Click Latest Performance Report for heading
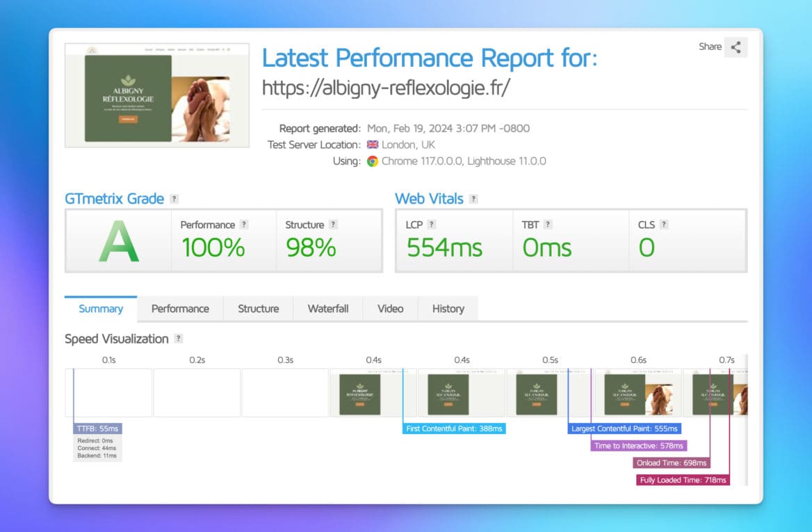The image size is (812, 532). tap(430, 58)
